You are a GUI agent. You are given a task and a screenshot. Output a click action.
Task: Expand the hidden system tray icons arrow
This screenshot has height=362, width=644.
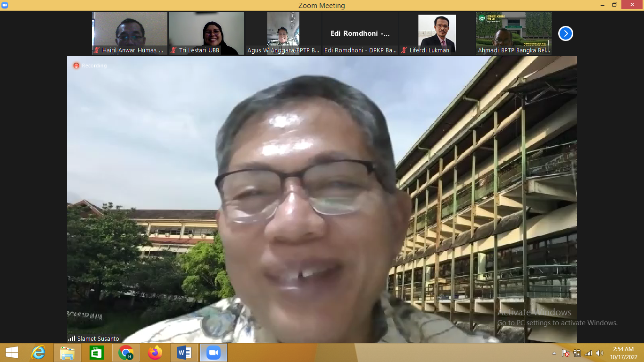point(554,353)
